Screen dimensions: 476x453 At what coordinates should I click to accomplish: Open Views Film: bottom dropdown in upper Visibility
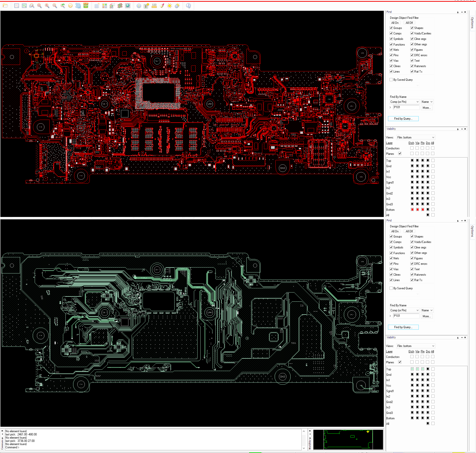[416, 137]
